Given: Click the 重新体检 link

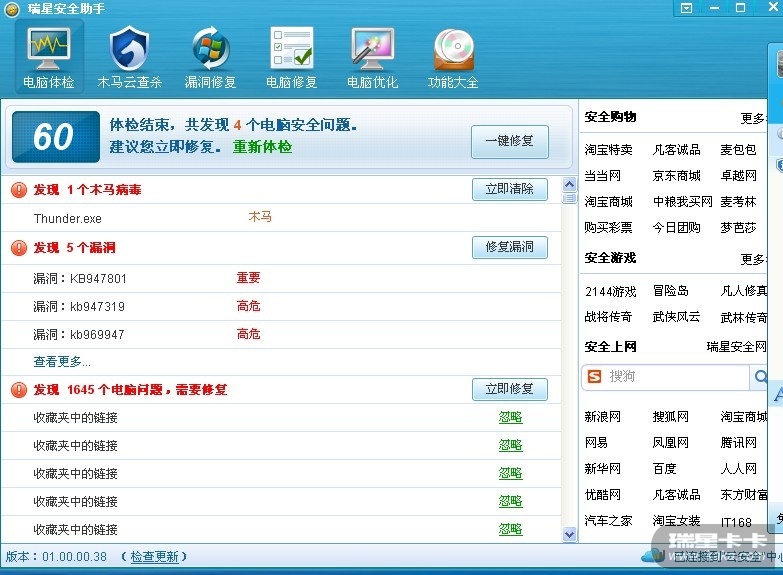Looking at the screenshot, I should pos(262,147).
